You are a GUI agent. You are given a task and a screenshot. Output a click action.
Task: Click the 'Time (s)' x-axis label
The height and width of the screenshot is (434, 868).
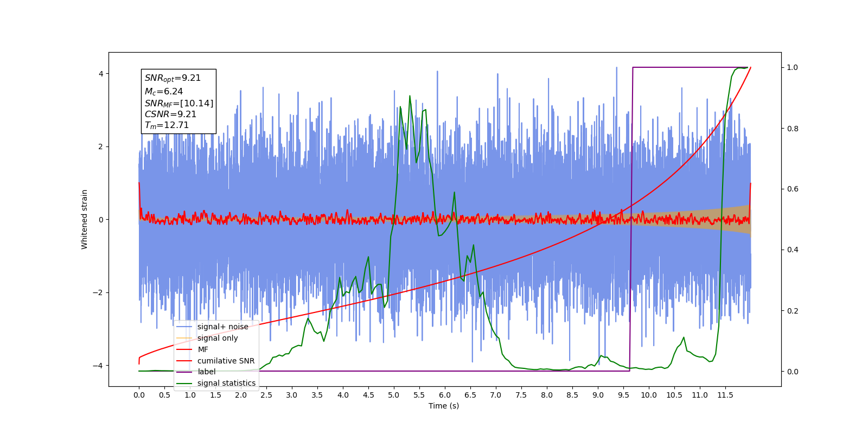pos(444,406)
